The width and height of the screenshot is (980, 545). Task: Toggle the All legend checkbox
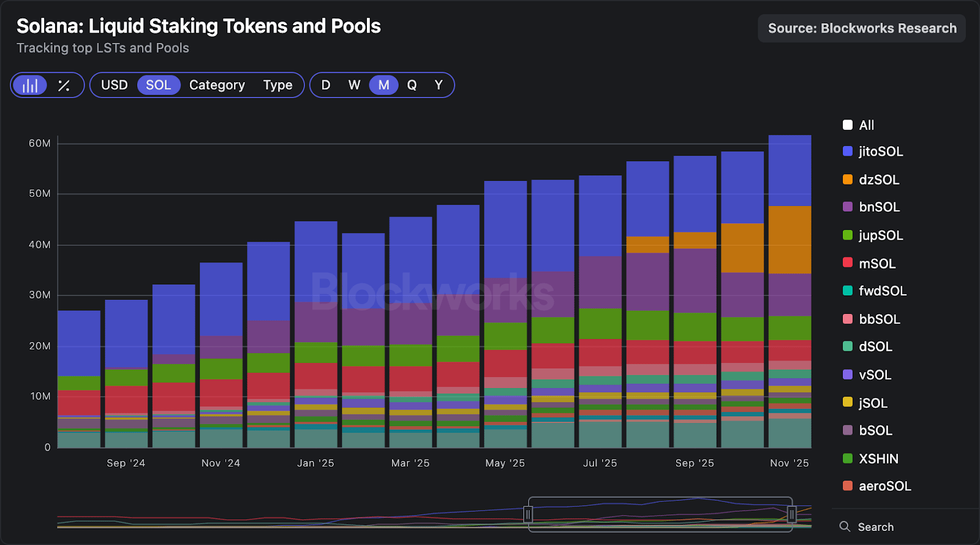point(848,125)
